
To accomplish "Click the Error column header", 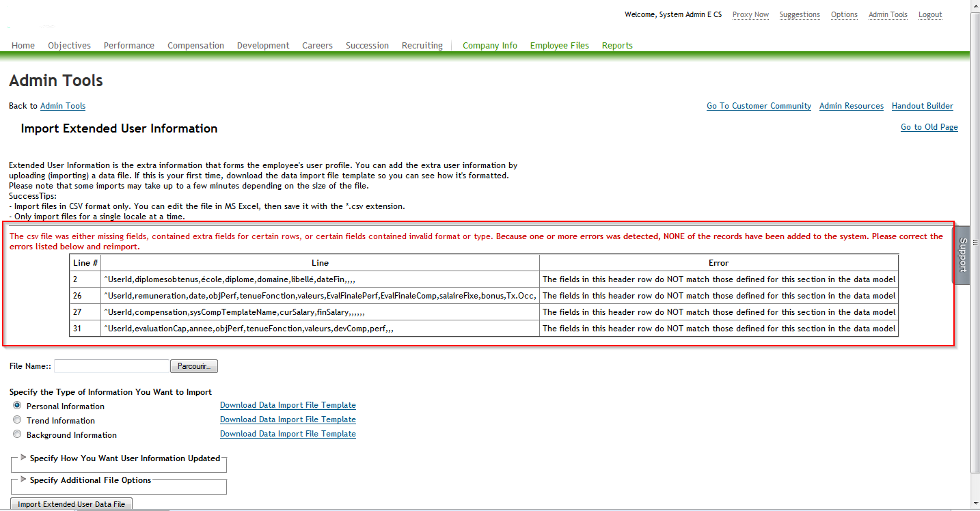I will click(719, 263).
